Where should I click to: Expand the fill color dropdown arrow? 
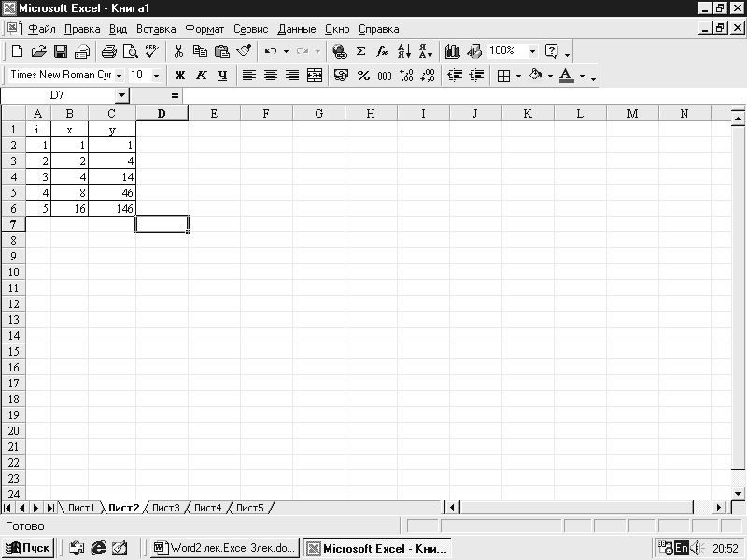point(550,76)
